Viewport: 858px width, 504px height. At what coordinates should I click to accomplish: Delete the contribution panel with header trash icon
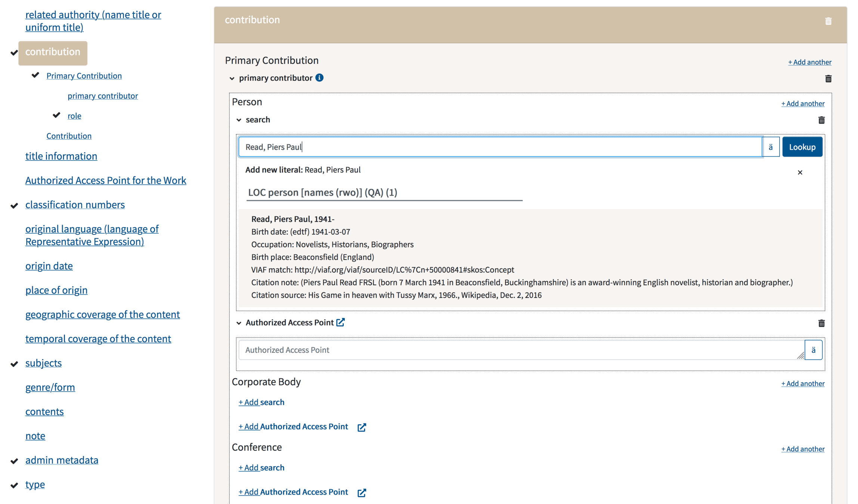click(828, 21)
